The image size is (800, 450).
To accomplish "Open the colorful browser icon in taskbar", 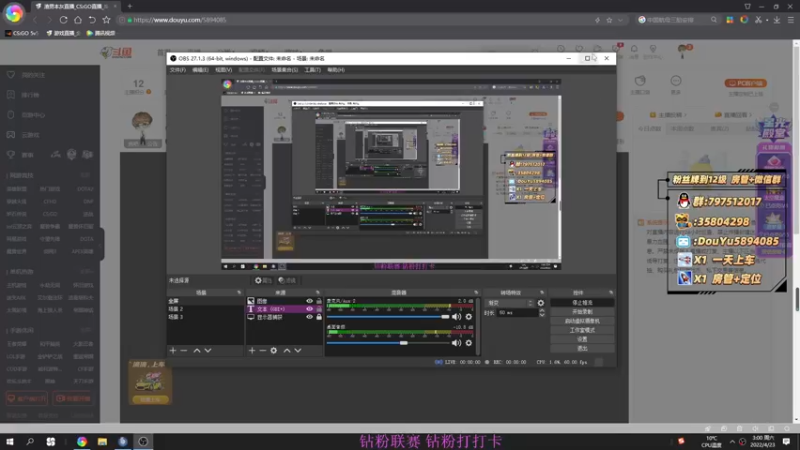I will pyautogui.click(x=82, y=441).
